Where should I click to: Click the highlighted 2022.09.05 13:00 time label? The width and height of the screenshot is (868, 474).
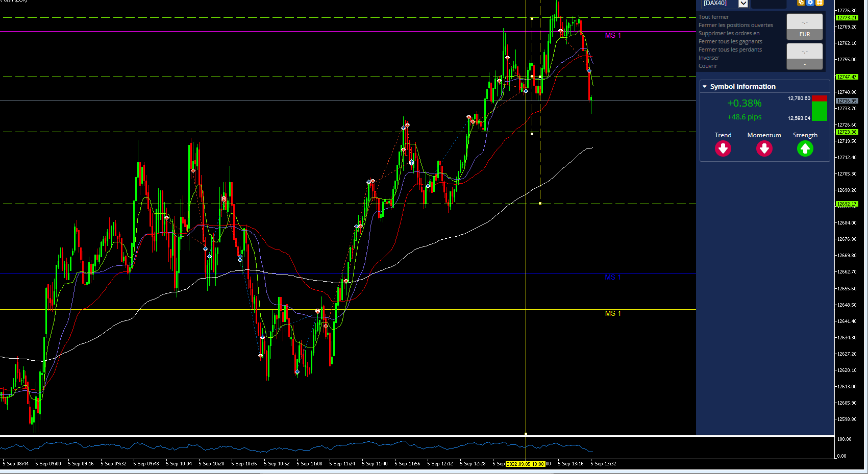[x=526, y=464]
